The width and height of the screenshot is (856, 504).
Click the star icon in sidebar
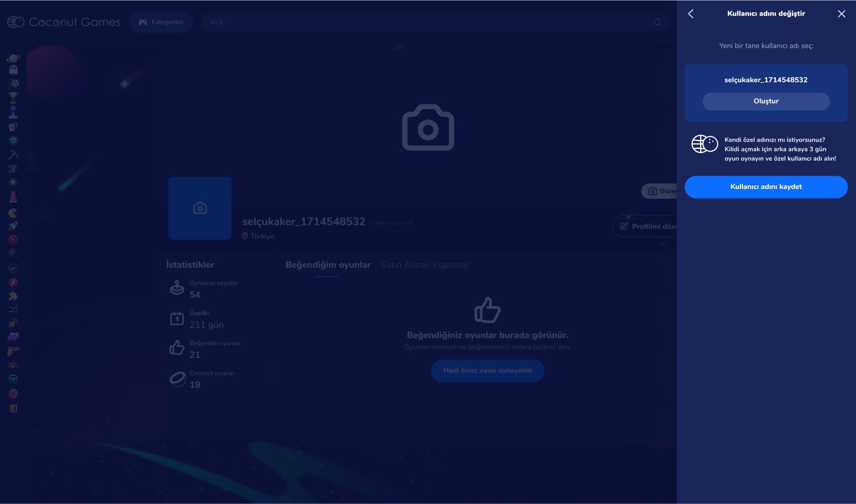[13, 182]
